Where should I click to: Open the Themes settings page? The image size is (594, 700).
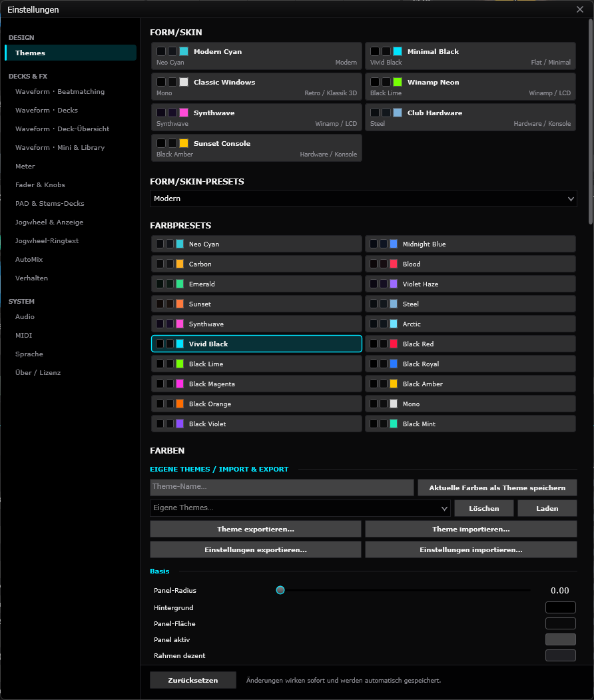(x=71, y=53)
